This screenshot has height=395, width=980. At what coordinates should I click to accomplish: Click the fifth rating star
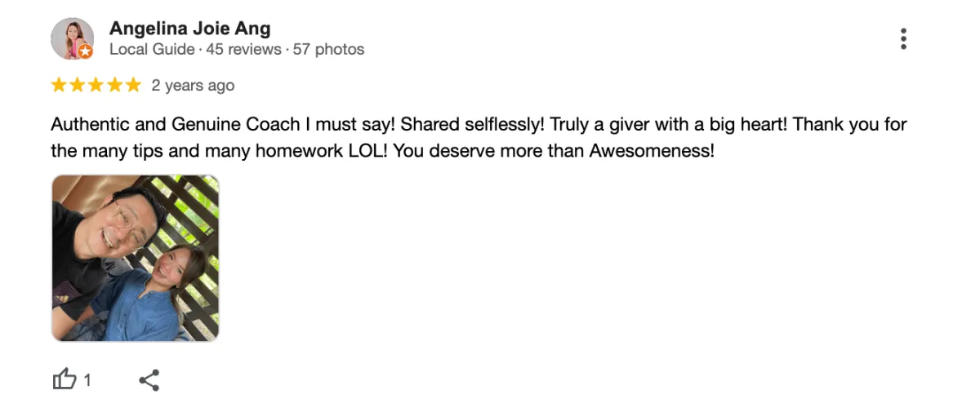(134, 85)
